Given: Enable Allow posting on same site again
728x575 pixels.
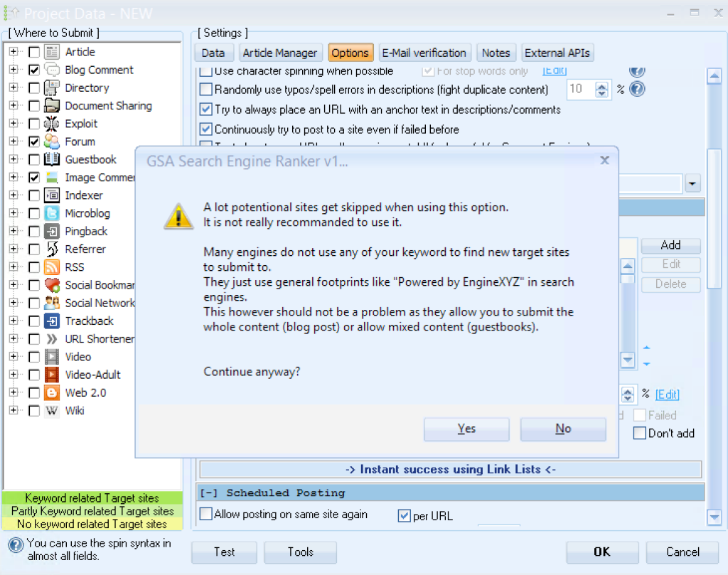Looking at the screenshot, I should tap(205, 514).
